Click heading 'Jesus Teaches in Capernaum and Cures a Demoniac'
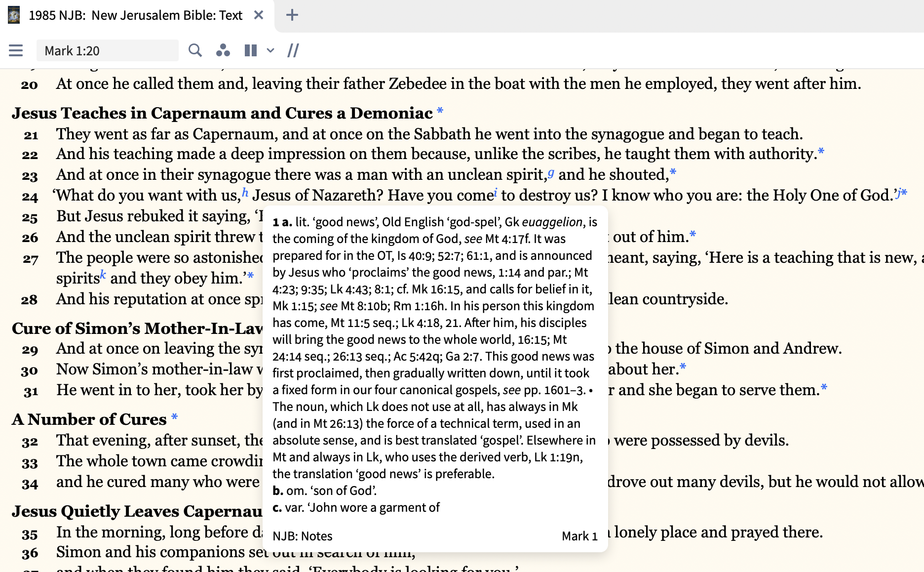This screenshot has width=924, height=572. point(222,113)
